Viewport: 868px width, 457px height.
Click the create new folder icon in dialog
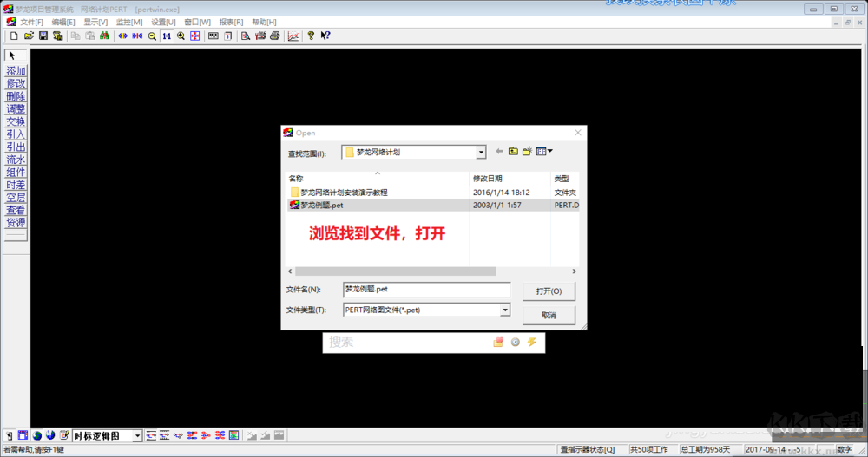coord(527,151)
